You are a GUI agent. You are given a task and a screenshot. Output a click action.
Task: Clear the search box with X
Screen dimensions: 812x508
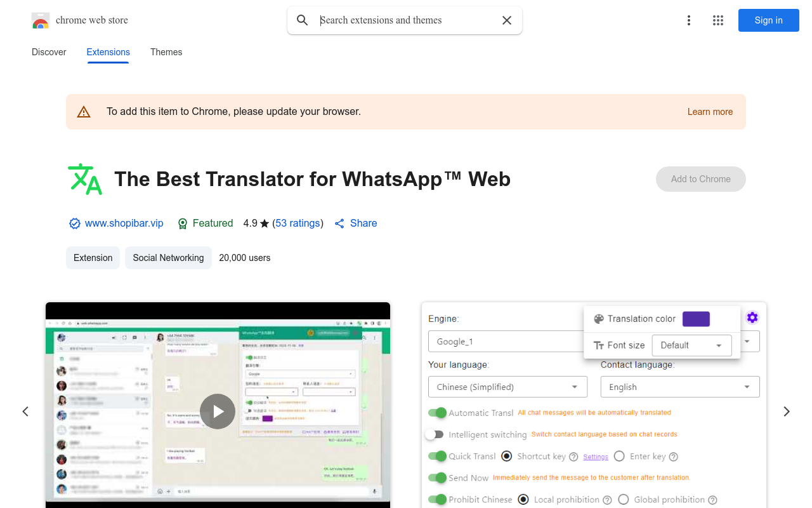tap(506, 20)
